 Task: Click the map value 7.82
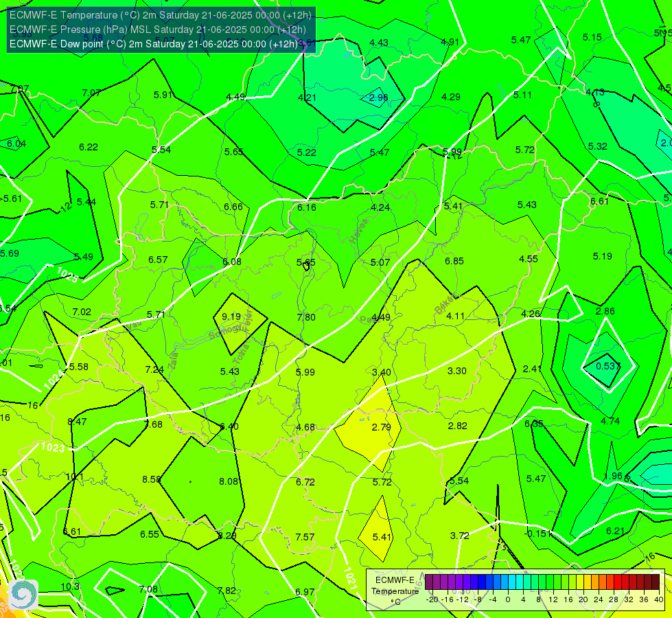[227, 591]
